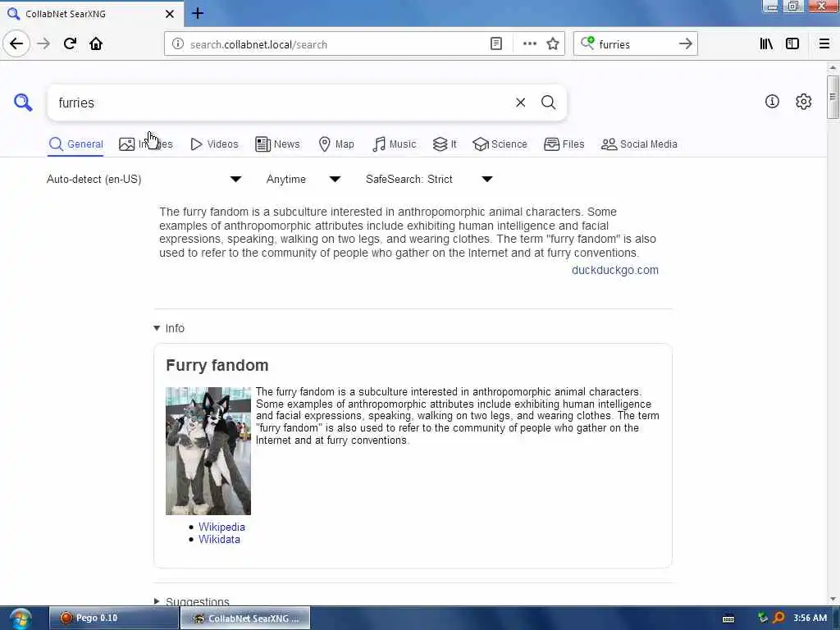Open the browser home page
Screen dimensions: 840x630
point(96,44)
